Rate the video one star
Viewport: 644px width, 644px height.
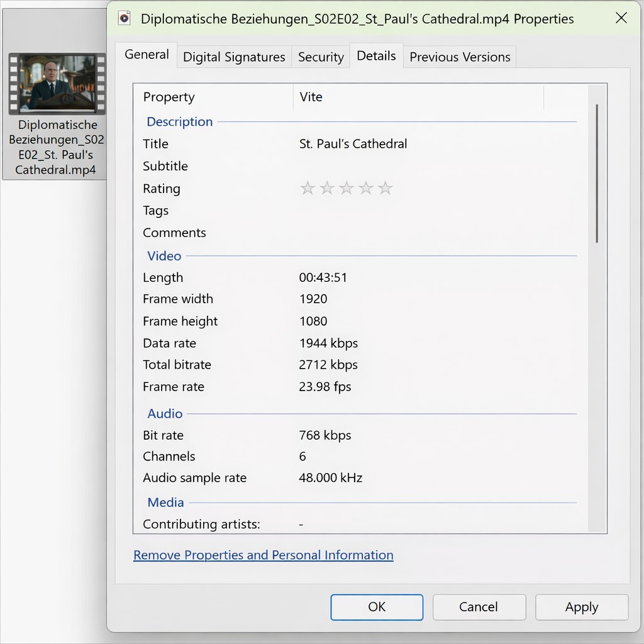308,187
